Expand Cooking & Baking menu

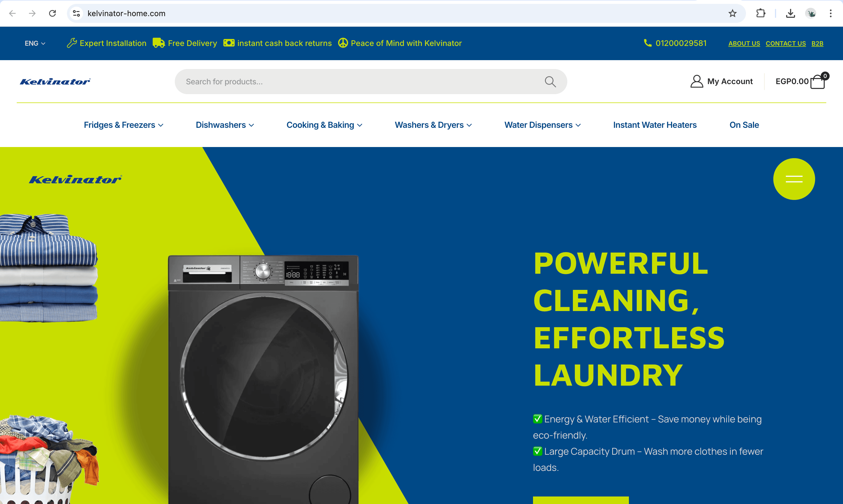pyautogui.click(x=324, y=125)
